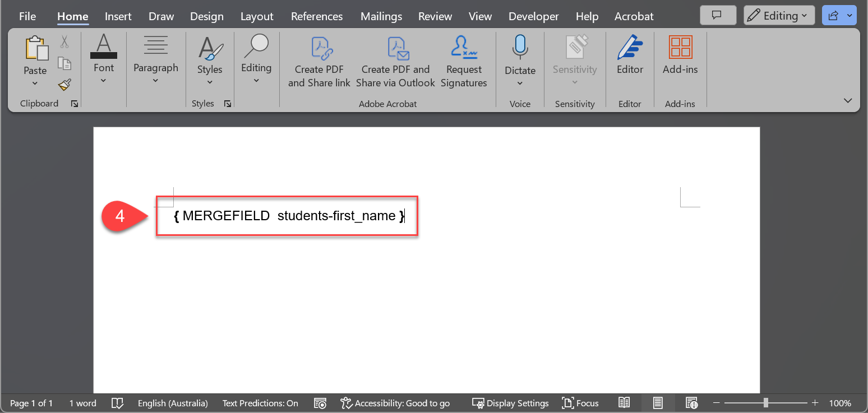Open the Mailings tab
868x413 pixels.
click(381, 16)
